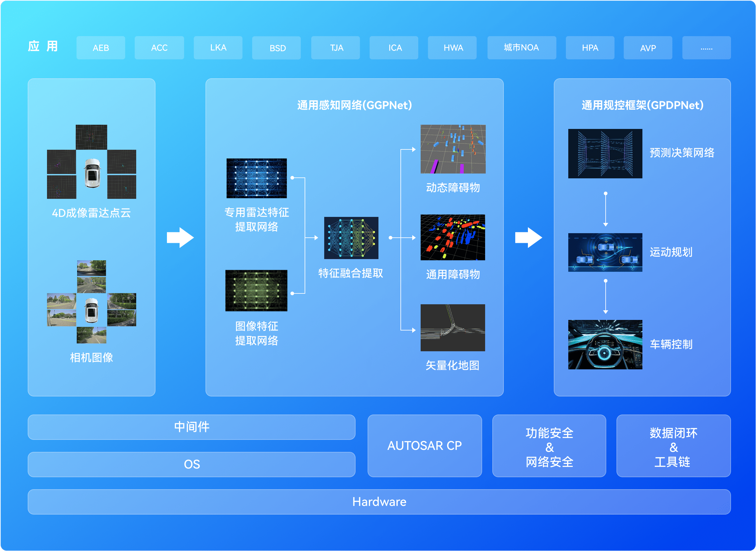Viewport: 756px width, 551px height.
Task: Click the 特征融合提取 label
Action: pos(351,273)
